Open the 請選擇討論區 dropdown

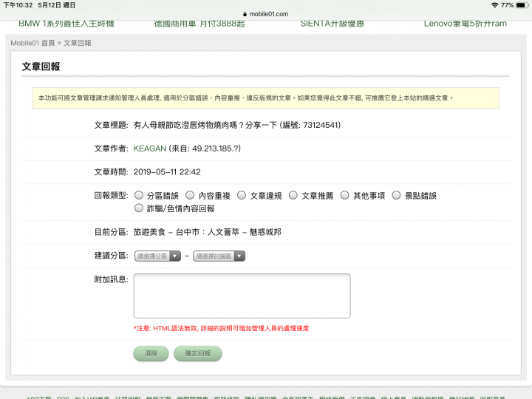(219, 256)
